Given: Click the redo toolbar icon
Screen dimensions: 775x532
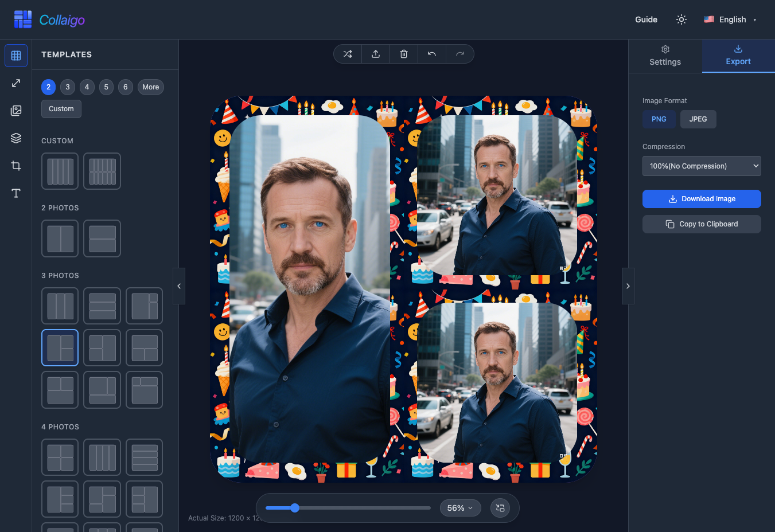Looking at the screenshot, I should (460, 54).
